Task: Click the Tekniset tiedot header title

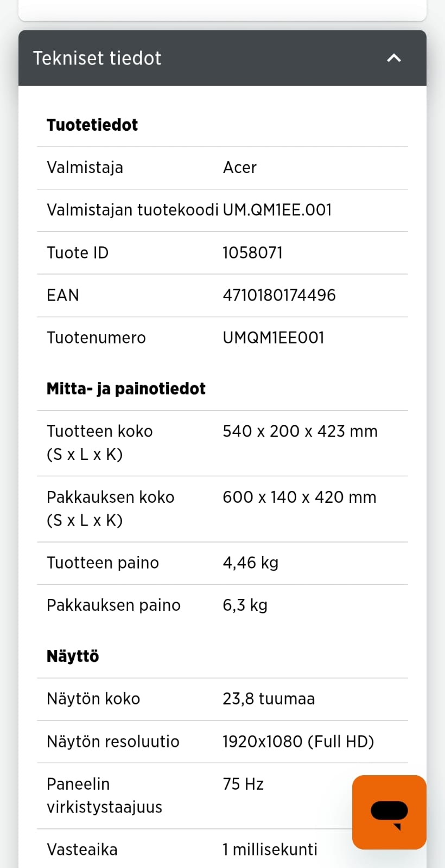Action: (97, 58)
